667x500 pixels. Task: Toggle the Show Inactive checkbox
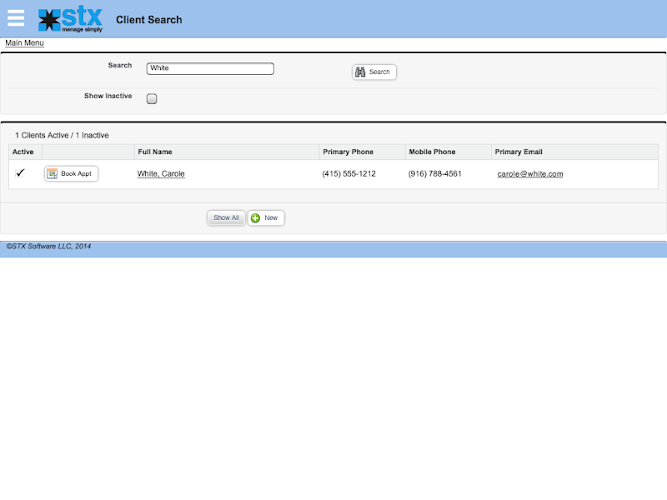(151, 99)
